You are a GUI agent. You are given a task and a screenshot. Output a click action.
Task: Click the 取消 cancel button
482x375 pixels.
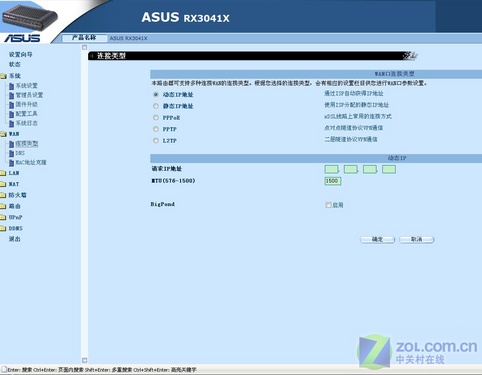[x=416, y=239]
